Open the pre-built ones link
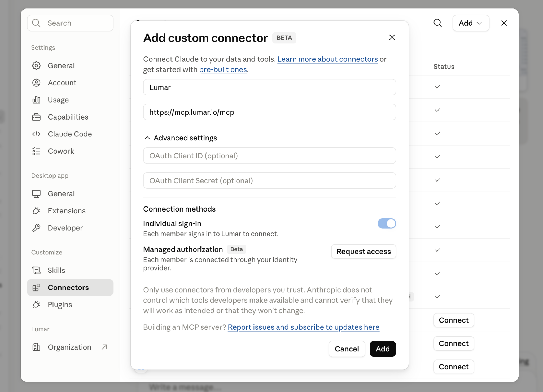543x392 pixels. (223, 69)
